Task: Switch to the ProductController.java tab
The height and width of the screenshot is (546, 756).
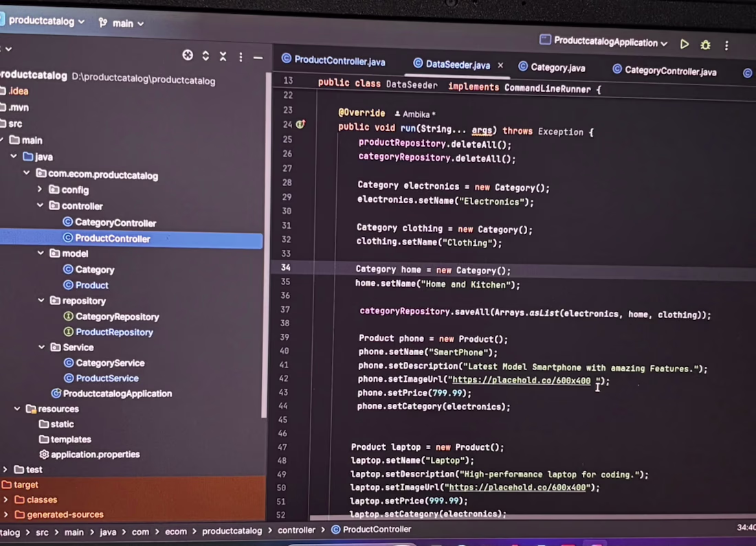Action: (x=333, y=60)
